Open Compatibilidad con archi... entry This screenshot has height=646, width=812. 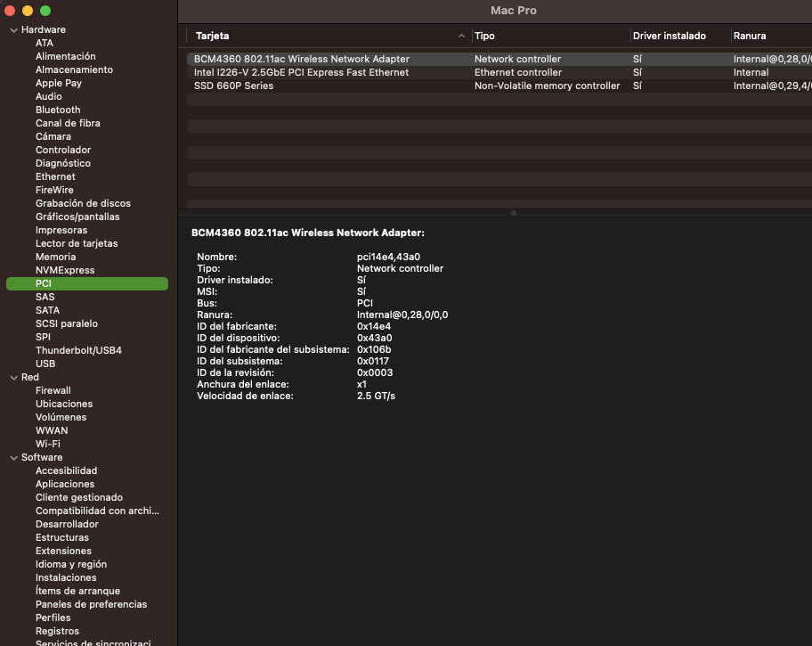[x=97, y=511]
